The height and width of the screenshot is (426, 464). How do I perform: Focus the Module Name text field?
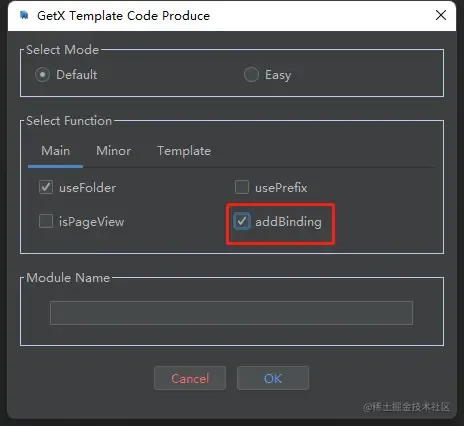[x=231, y=313]
